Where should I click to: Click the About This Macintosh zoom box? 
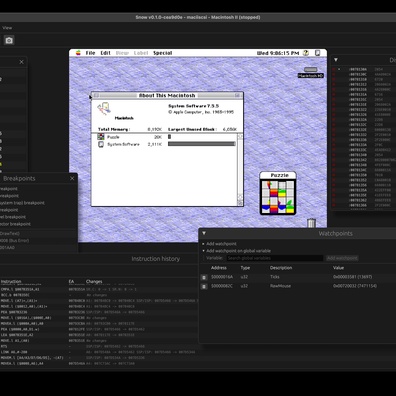pos(237,95)
